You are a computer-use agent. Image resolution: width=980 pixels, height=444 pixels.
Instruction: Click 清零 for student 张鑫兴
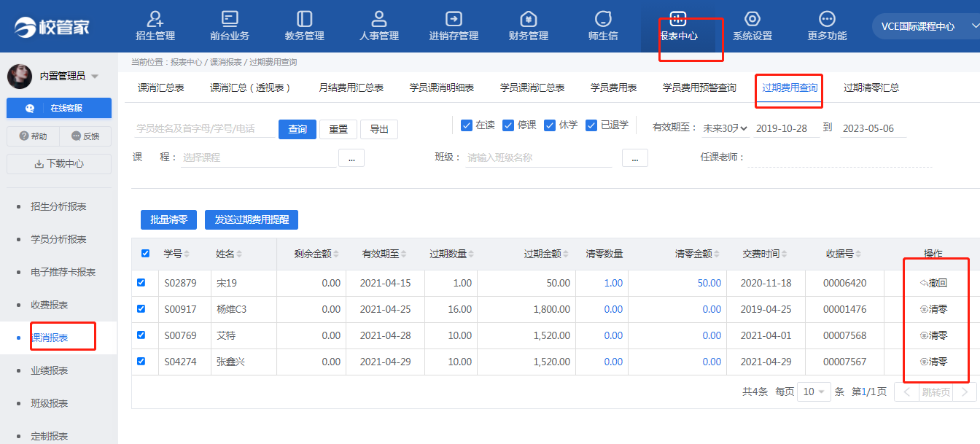tap(933, 362)
